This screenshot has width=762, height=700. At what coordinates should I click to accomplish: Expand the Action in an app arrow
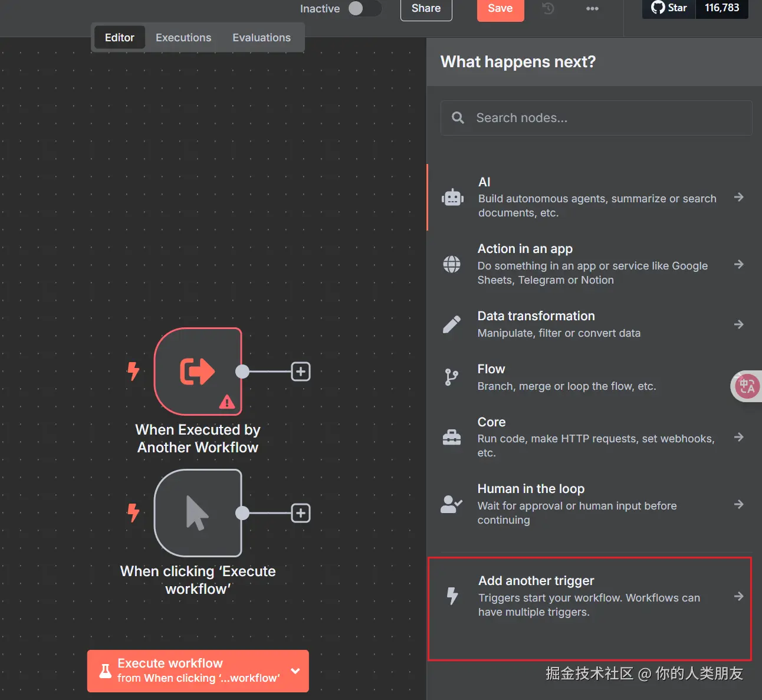738,264
